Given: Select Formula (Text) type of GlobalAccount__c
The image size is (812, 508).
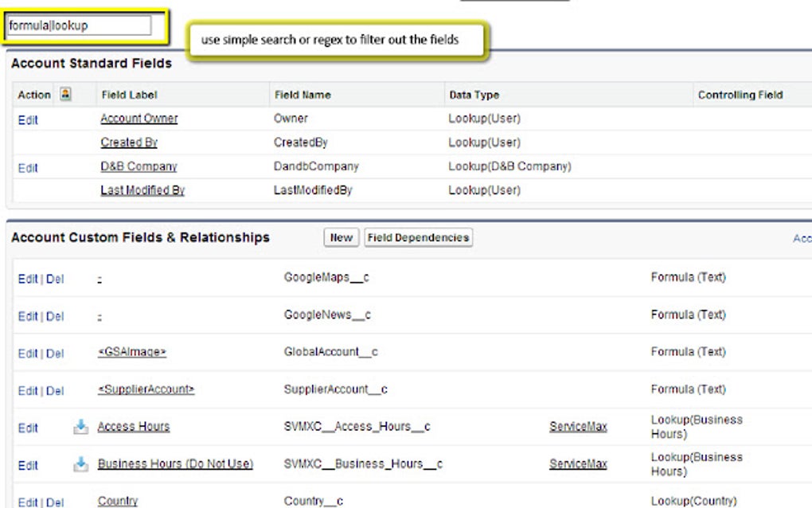Looking at the screenshot, I should click(x=689, y=352).
